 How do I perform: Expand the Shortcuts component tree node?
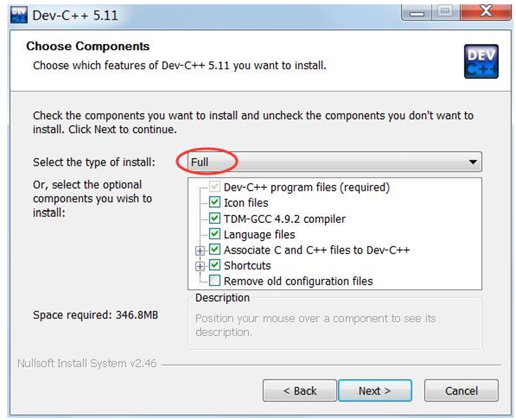tap(199, 265)
